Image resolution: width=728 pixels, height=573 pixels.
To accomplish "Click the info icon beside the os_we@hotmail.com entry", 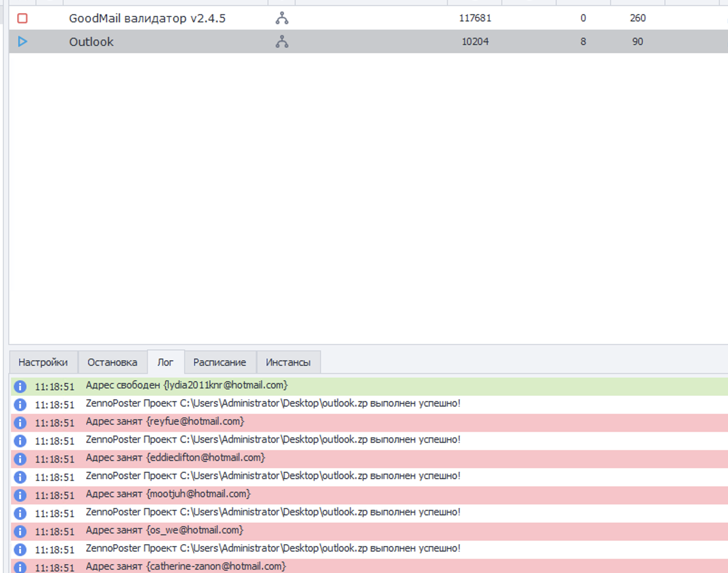I will 20,531.
